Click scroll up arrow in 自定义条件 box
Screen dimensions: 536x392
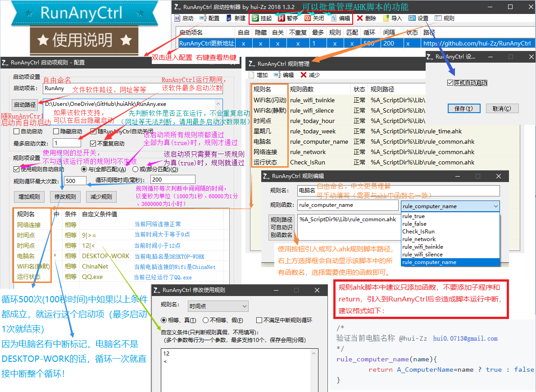[x=314, y=354]
